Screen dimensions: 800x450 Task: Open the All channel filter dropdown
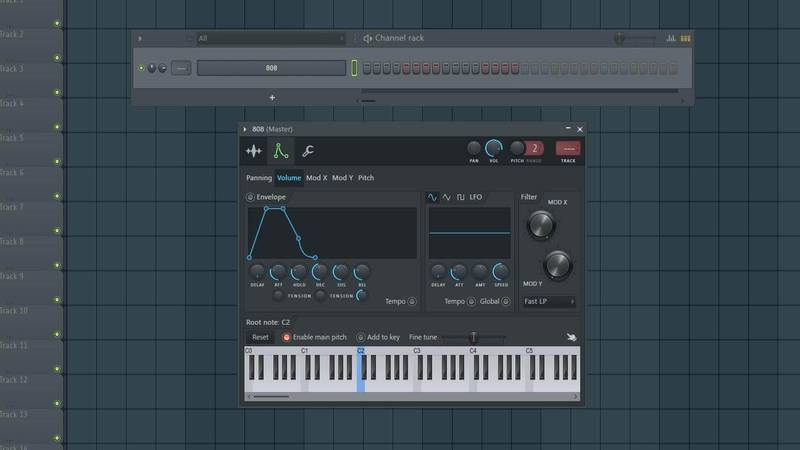(x=270, y=38)
